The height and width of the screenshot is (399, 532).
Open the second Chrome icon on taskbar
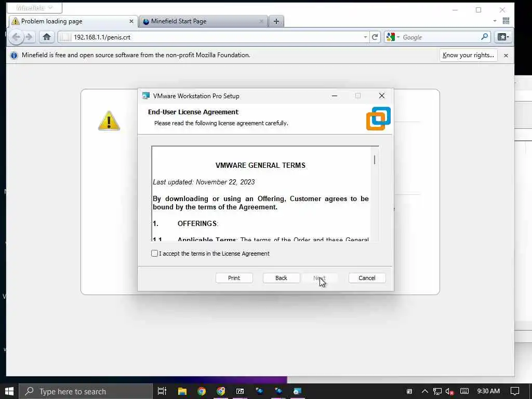[221, 391]
